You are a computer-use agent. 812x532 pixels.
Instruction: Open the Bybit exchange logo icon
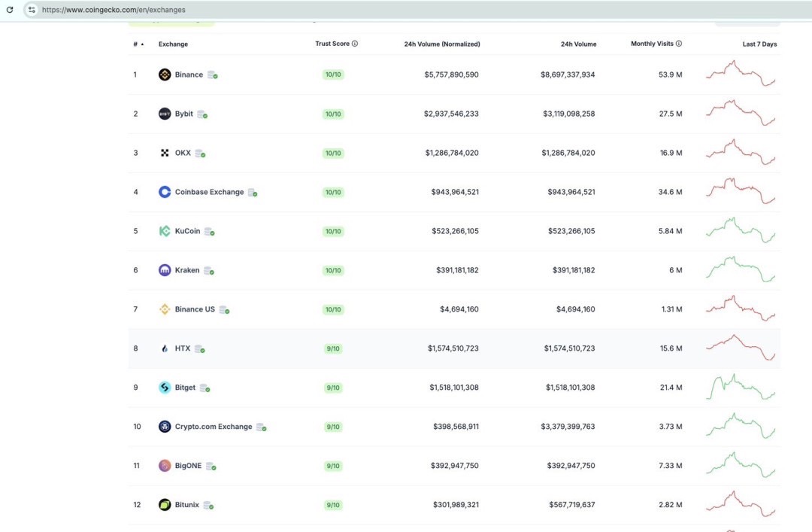coord(165,114)
